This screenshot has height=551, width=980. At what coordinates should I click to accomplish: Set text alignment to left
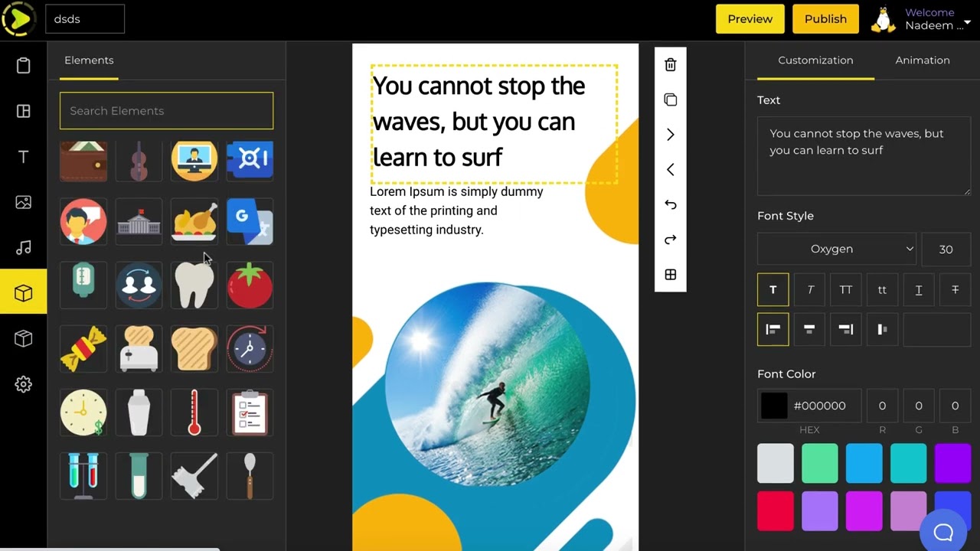[773, 329]
